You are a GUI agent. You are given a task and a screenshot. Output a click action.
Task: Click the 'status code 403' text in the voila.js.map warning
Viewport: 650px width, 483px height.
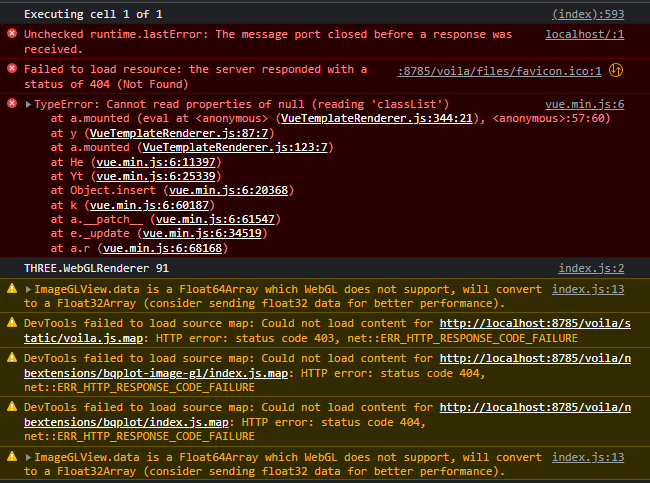(x=284, y=338)
